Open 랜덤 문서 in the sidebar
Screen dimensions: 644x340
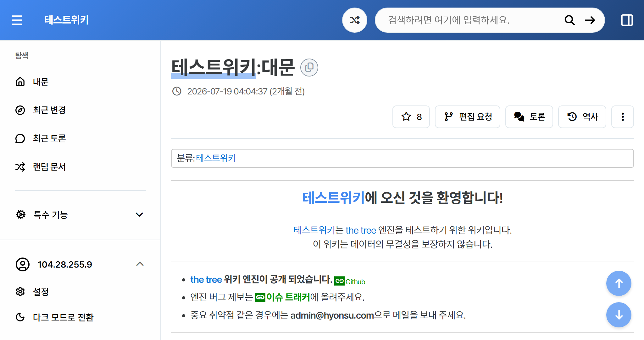[x=80, y=167]
